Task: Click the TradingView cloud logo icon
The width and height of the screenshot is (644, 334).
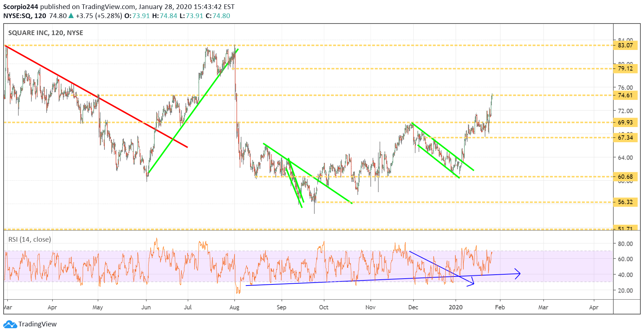Action: click(x=10, y=324)
